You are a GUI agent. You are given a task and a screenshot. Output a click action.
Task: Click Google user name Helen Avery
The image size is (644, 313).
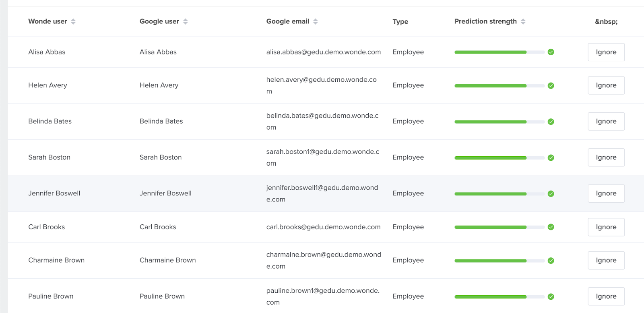pyautogui.click(x=159, y=85)
